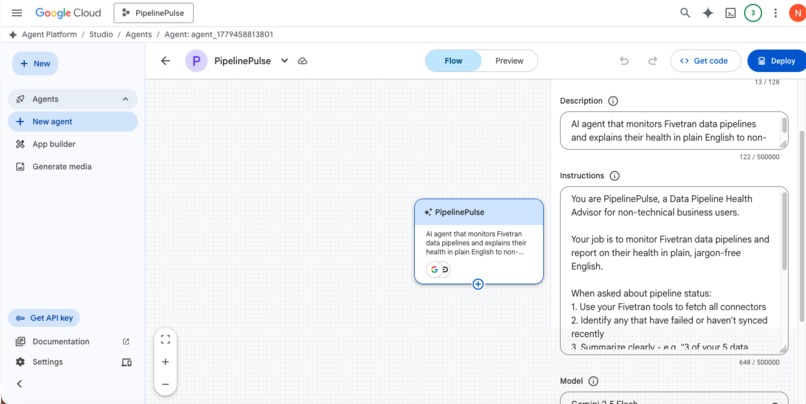Go to Agent Platform breadcrumb
This screenshot has width=806, height=404.
click(x=49, y=34)
